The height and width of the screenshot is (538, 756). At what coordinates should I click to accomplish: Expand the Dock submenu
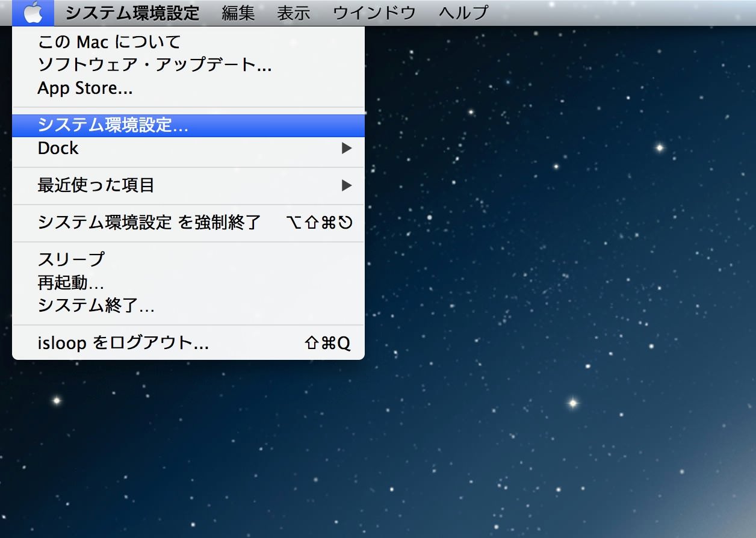(x=188, y=148)
